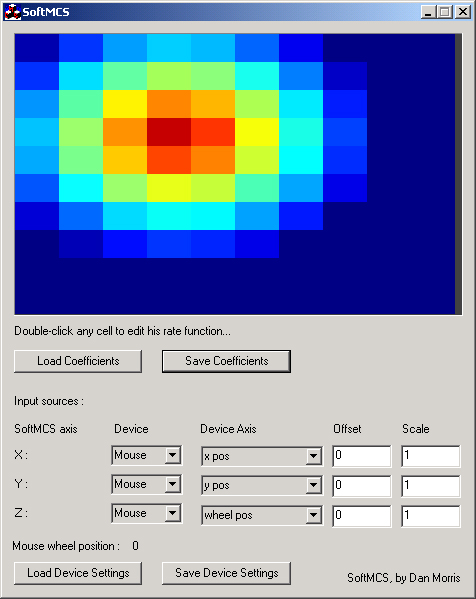
Task: Minimize the SoftMCS window
Action: [429, 12]
